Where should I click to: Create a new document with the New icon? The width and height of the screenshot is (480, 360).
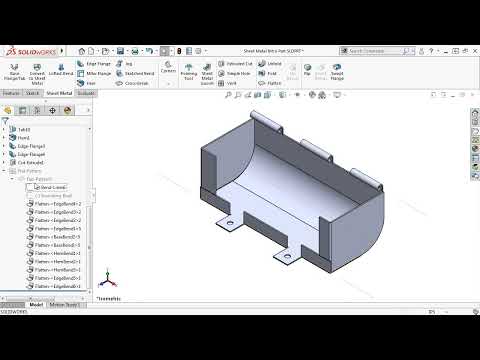pyautogui.click(x=91, y=51)
